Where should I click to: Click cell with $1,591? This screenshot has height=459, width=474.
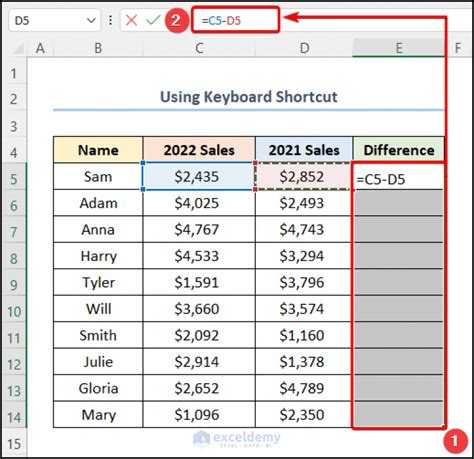click(199, 282)
